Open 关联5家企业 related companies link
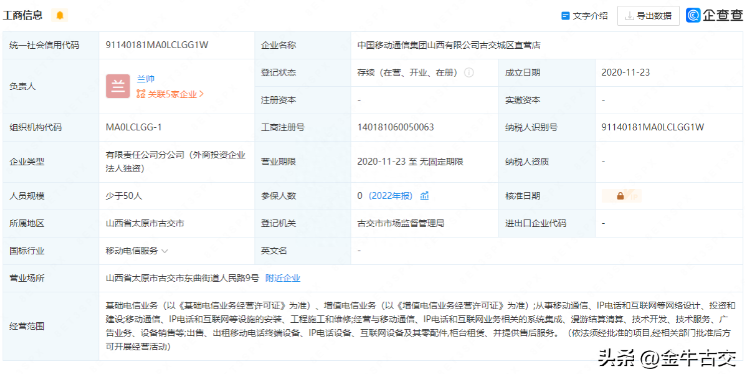This screenshot has width=745, height=374. [x=170, y=94]
